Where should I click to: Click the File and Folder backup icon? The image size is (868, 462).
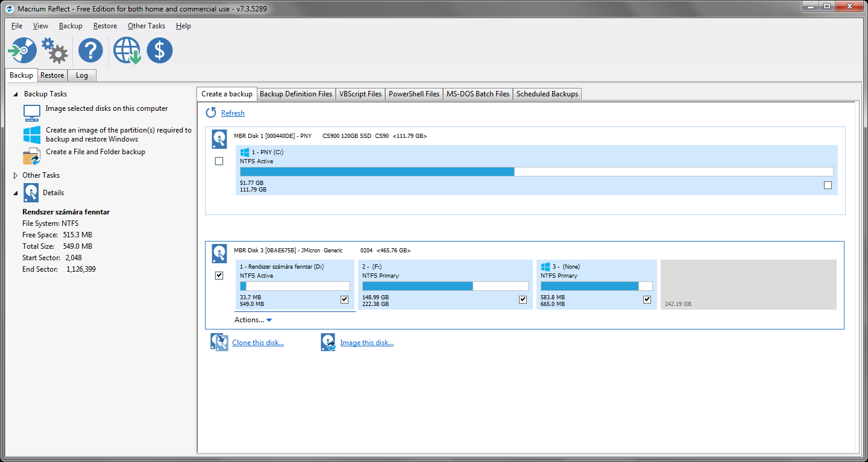point(31,157)
